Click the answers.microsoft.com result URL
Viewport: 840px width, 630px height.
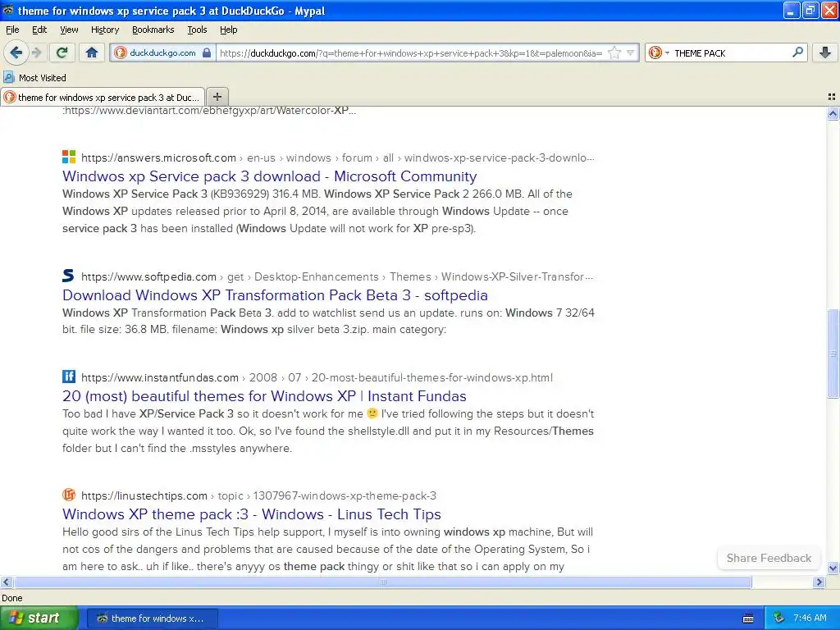pyautogui.click(x=337, y=158)
